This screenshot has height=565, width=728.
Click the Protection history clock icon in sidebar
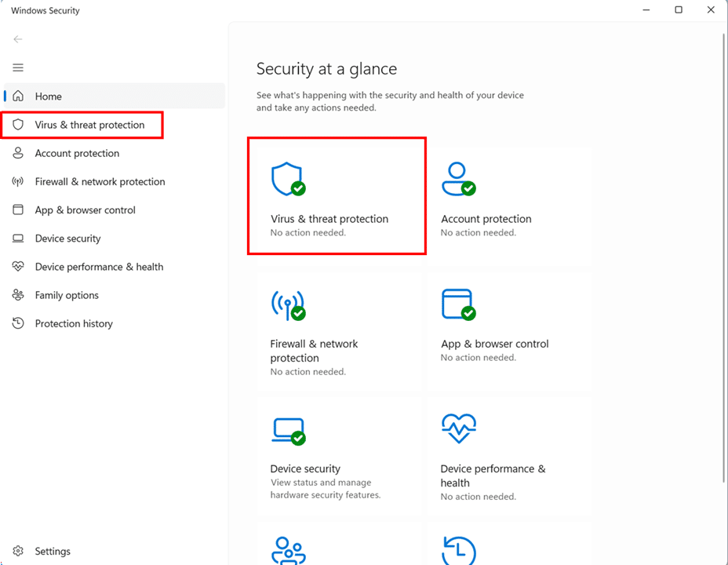click(19, 323)
